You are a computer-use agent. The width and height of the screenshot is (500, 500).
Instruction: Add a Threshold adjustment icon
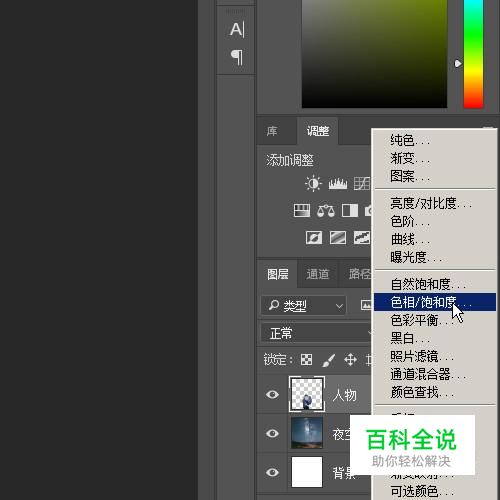click(x=362, y=238)
